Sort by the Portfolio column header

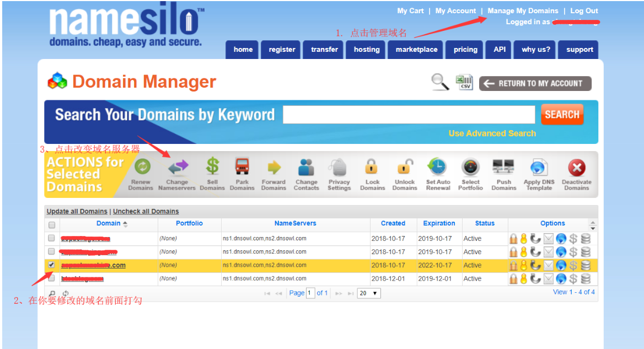pos(189,223)
